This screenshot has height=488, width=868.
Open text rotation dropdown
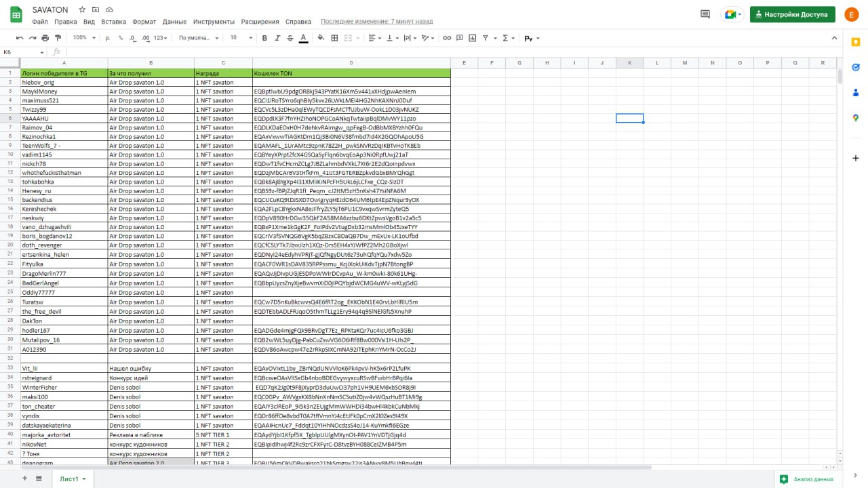coord(427,38)
